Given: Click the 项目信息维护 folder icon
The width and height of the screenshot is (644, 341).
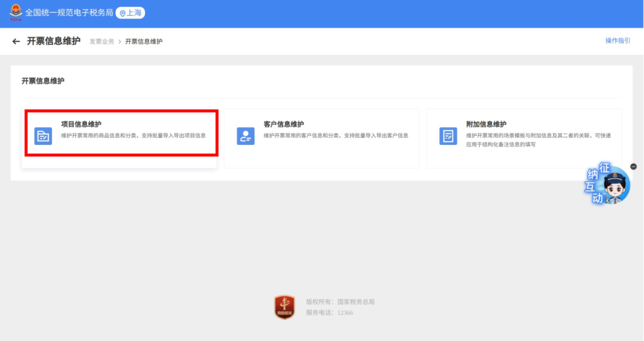Looking at the screenshot, I should coord(43,136).
